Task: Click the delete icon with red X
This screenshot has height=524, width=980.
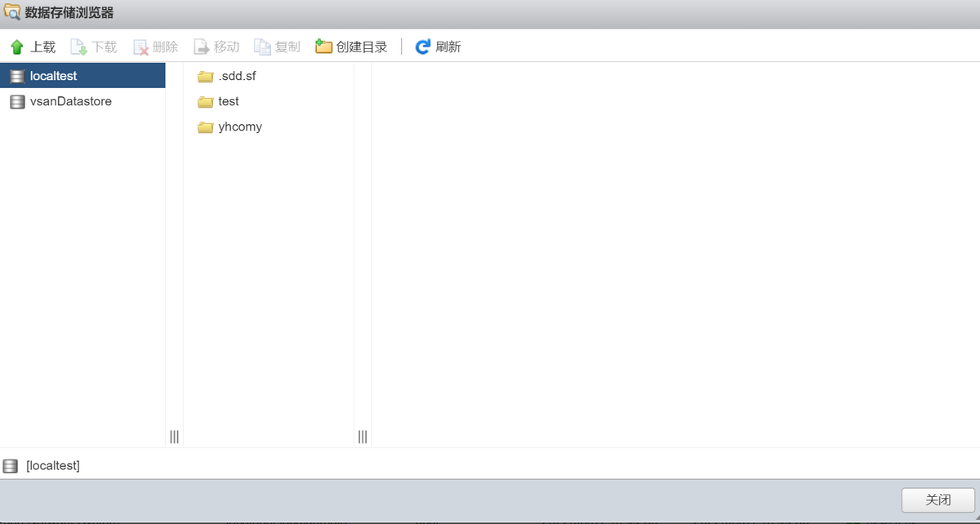Action: [140, 47]
